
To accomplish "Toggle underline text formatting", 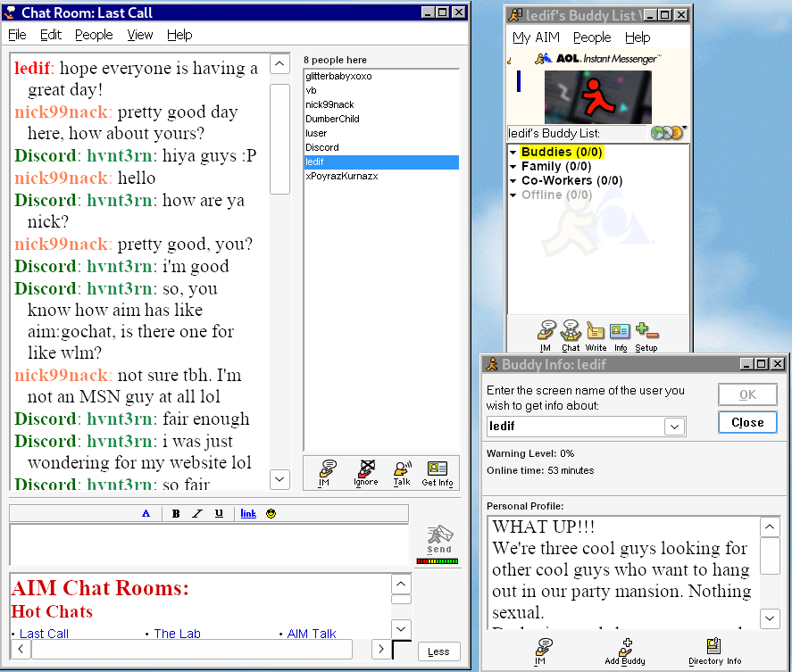I will click(x=219, y=513).
